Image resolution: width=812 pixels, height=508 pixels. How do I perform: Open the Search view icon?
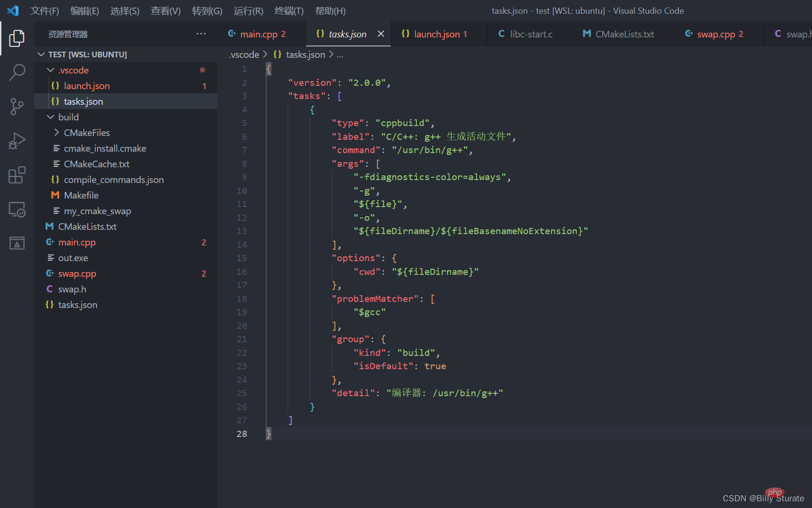[17, 73]
